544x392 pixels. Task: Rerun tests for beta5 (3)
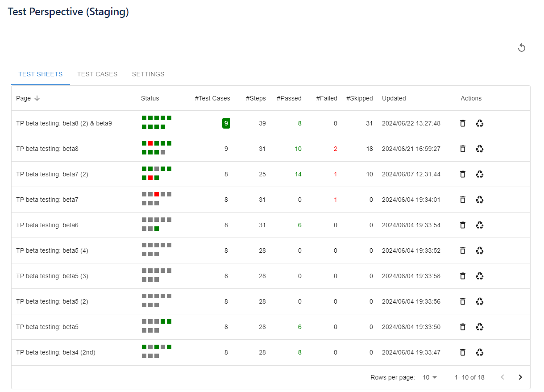[x=479, y=276]
